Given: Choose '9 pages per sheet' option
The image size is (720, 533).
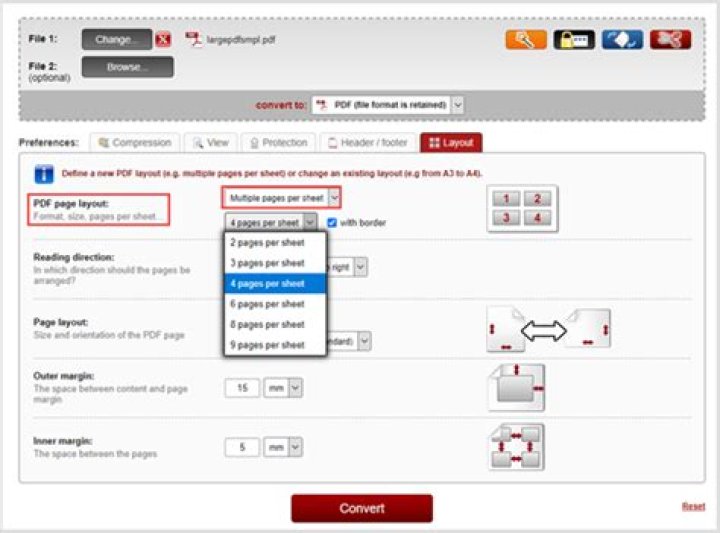Looking at the screenshot, I should [x=276, y=345].
